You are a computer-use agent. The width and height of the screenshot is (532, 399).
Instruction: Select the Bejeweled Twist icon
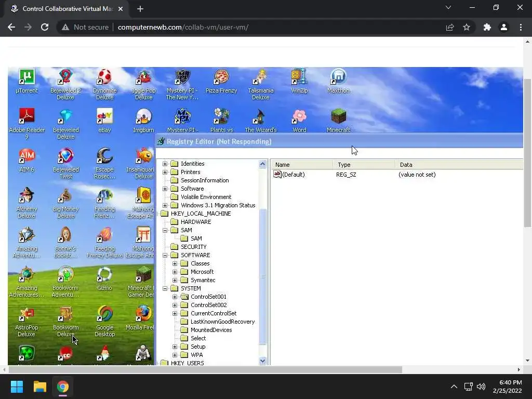pos(65,163)
